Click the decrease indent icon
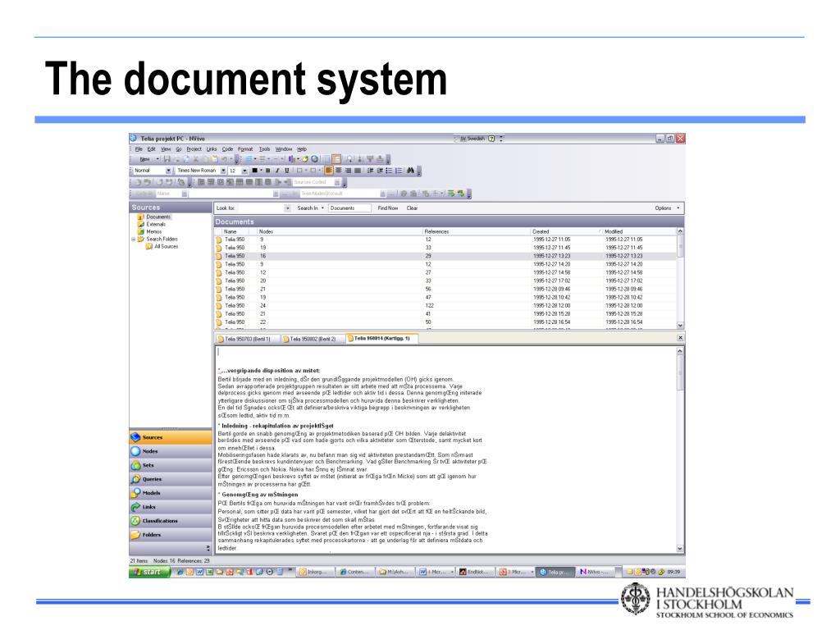Image resolution: width=840 pixels, height=630 pixels. (370, 171)
